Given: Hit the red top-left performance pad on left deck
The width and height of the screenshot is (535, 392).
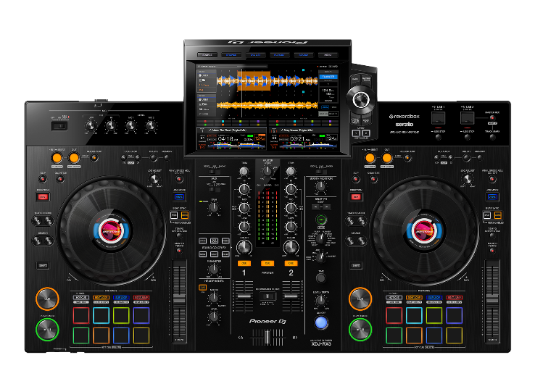Looking at the screenshot, I should (80, 315).
